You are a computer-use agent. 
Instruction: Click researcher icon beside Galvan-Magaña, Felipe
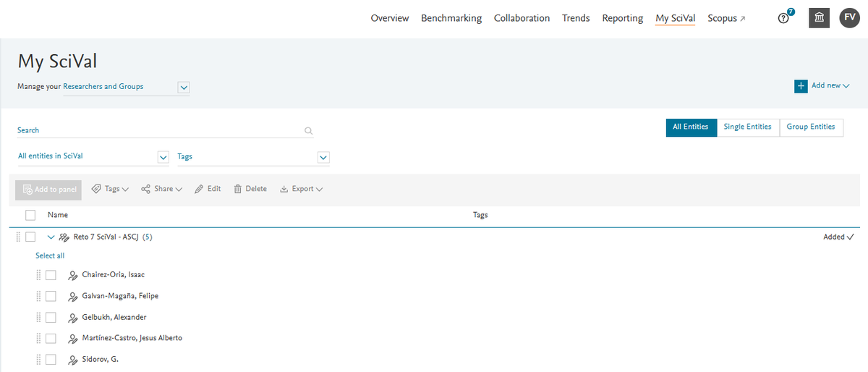[x=72, y=296]
